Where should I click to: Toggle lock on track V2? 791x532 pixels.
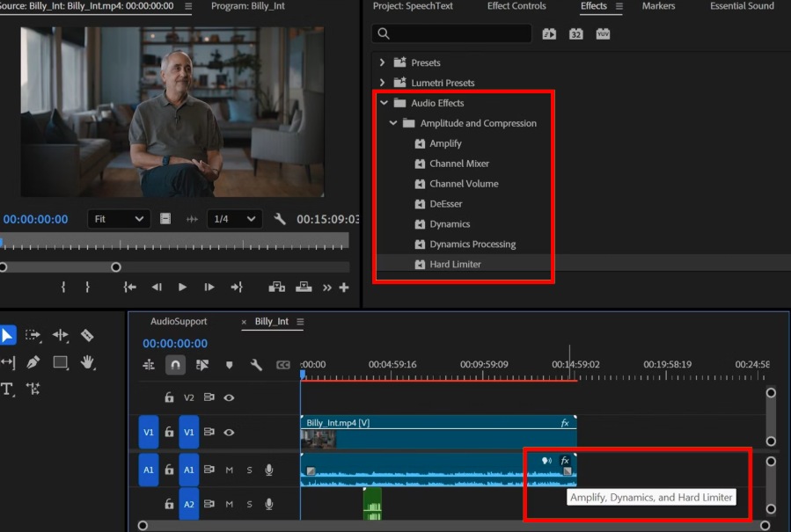tap(170, 397)
